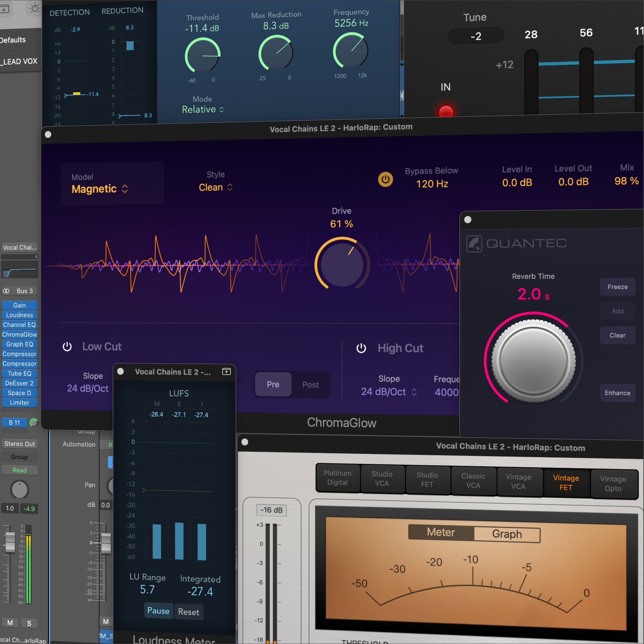The image size is (644, 644).
Task: Click the Tune value -2 field
Action: pos(476,36)
